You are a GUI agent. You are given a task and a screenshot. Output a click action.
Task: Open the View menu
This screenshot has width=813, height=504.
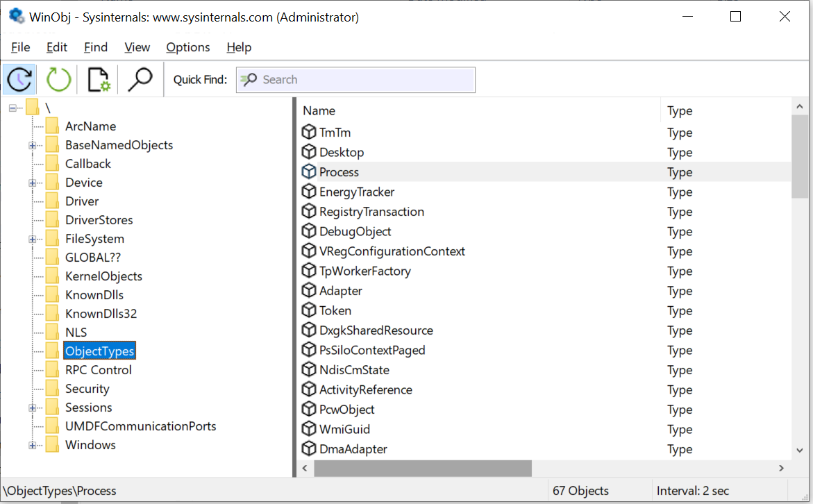137,47
